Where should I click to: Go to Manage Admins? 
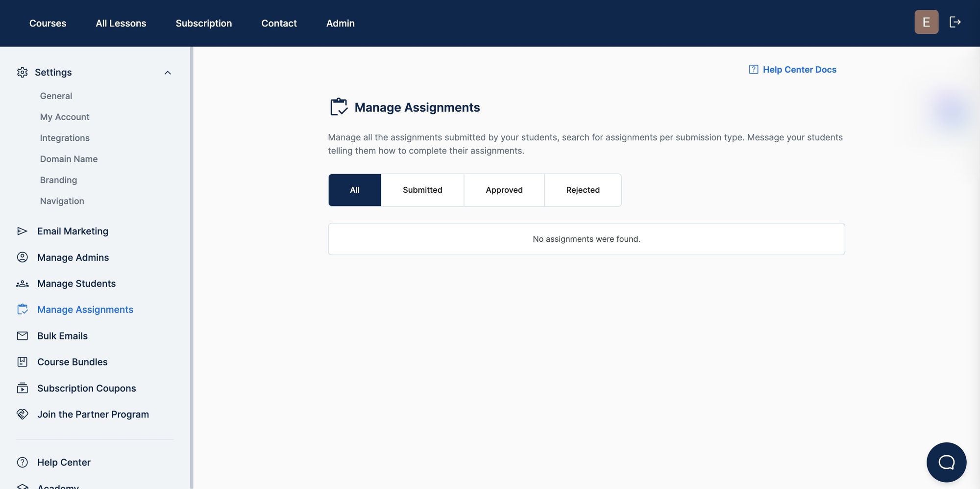(x=73, y=257)
